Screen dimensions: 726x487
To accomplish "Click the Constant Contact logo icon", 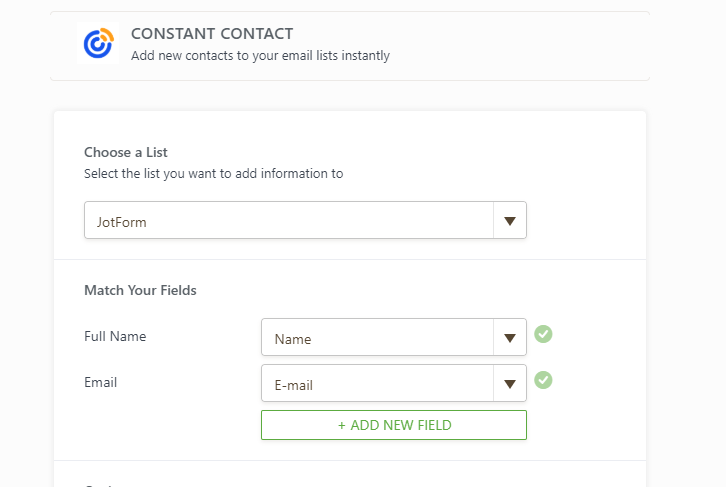I will (x=97, y=43).
